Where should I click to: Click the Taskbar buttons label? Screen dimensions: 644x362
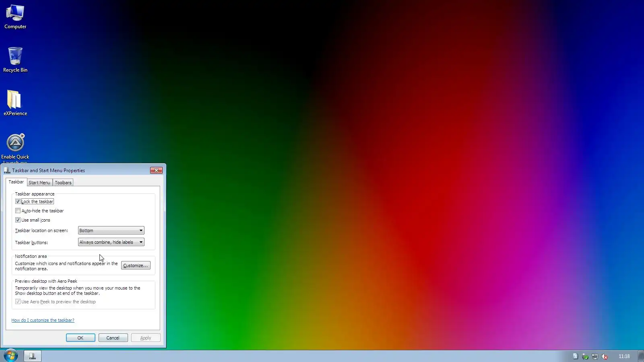(31, 243)
